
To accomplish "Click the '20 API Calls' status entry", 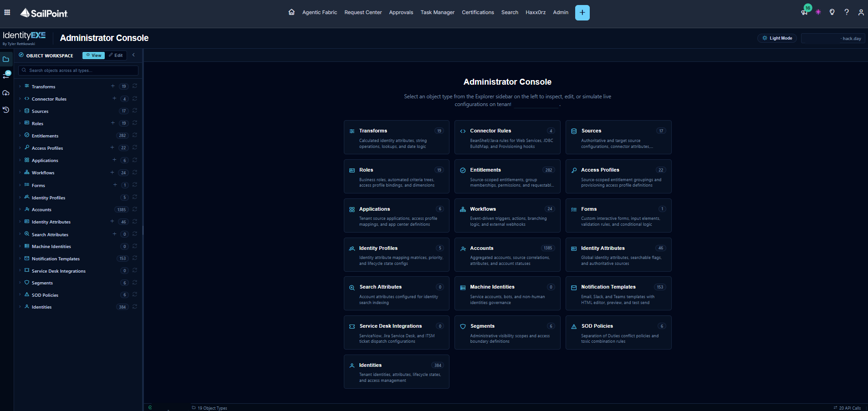I will (x=847, y=408).
